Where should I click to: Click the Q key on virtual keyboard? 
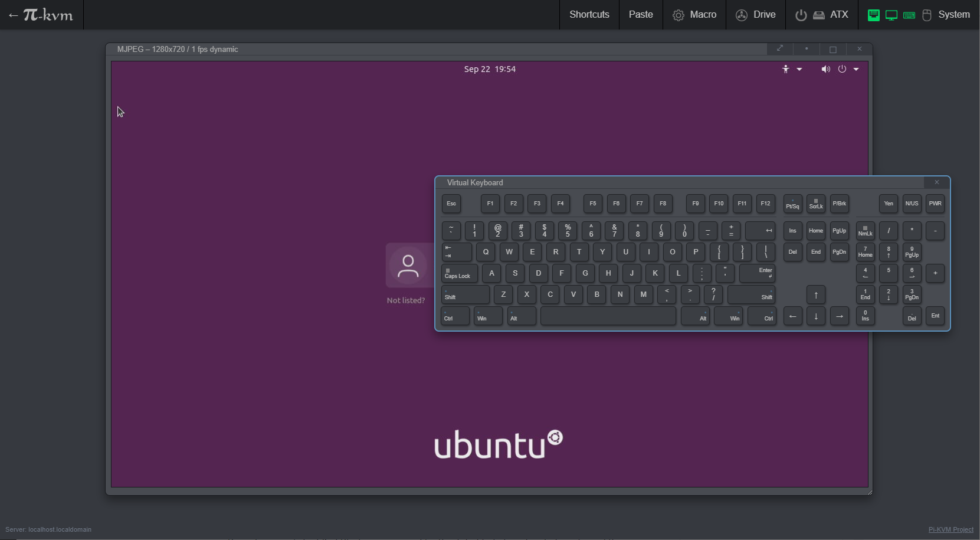(486, 252)
